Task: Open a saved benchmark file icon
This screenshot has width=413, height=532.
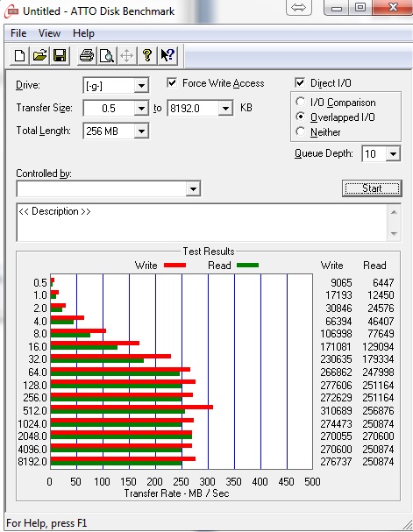Action: point(39,55)
